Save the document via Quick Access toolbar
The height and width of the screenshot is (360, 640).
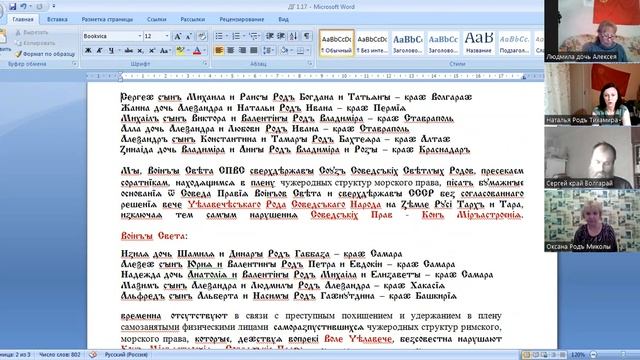13,6
